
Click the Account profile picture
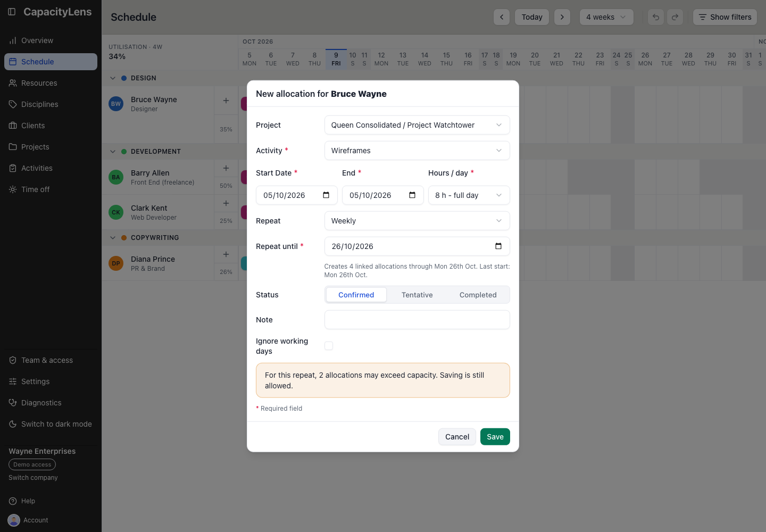point(14,520)
